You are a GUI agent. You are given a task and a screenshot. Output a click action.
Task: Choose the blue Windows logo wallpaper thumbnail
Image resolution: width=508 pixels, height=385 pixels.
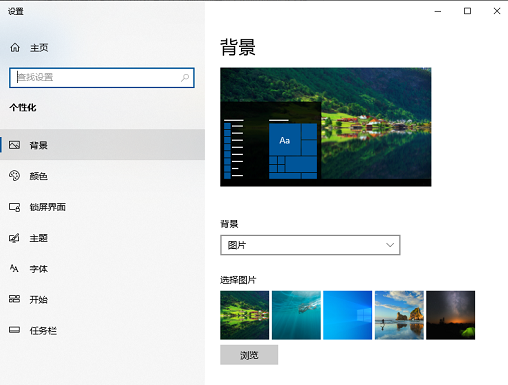[x=348, y=315]
